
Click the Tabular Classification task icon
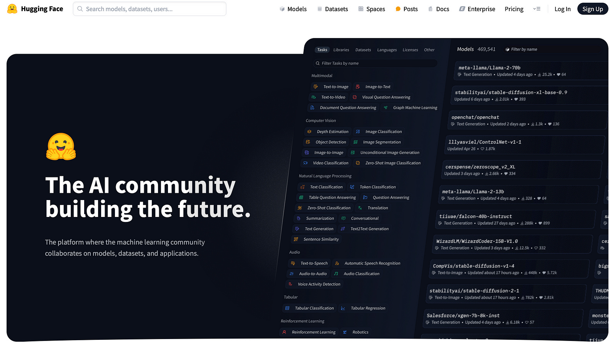[x=287, y=308]
